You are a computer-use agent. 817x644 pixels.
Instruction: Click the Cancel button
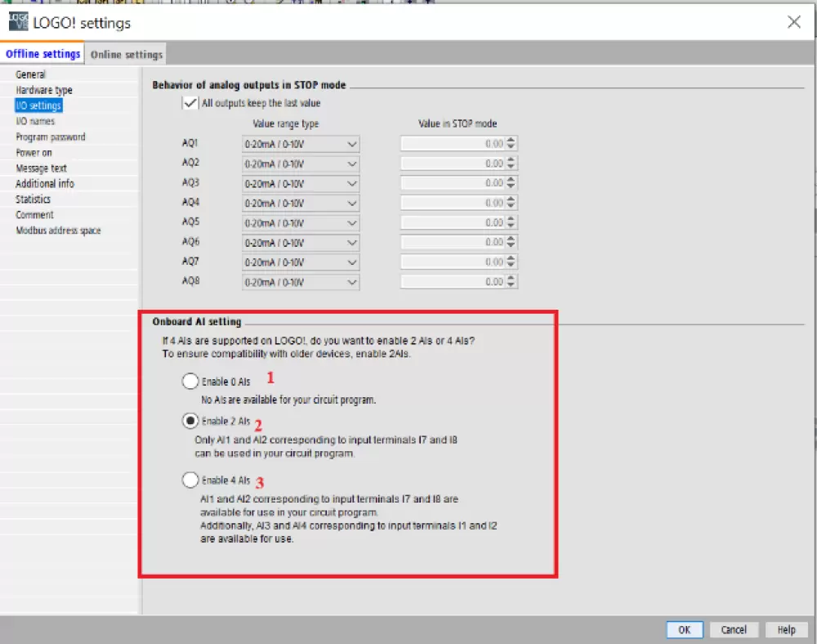coord(734,629)
